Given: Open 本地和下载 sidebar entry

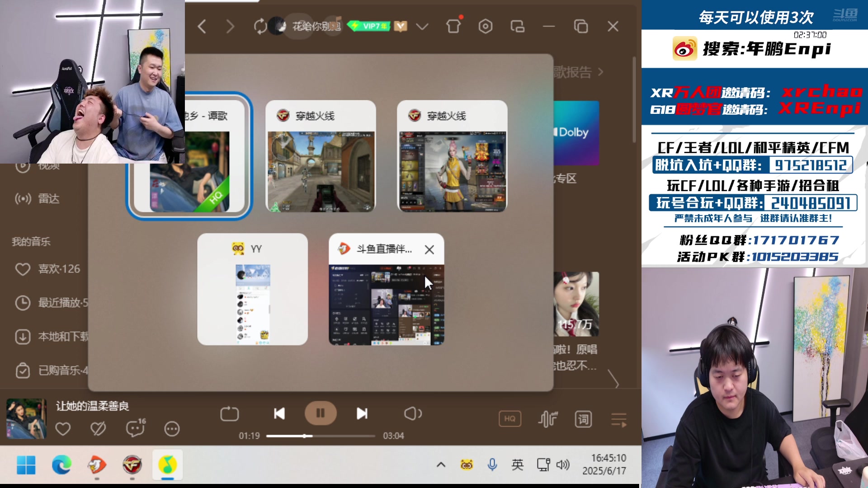Looking at the screenshot, I should point(51,336).
